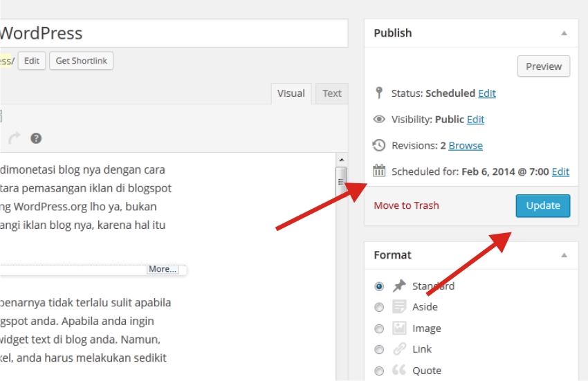
Task: Pick the Quote format radio button
Action: click(x=379, y=371)
